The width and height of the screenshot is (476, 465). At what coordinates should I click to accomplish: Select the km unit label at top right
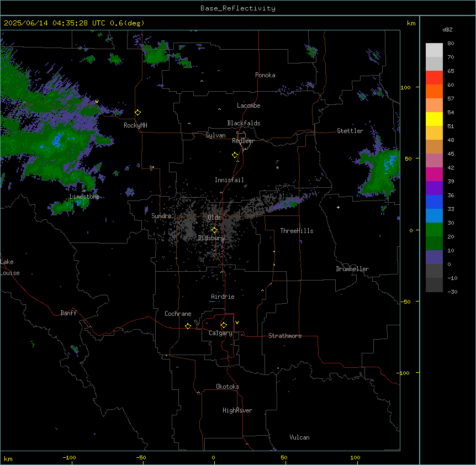[411, 23]
